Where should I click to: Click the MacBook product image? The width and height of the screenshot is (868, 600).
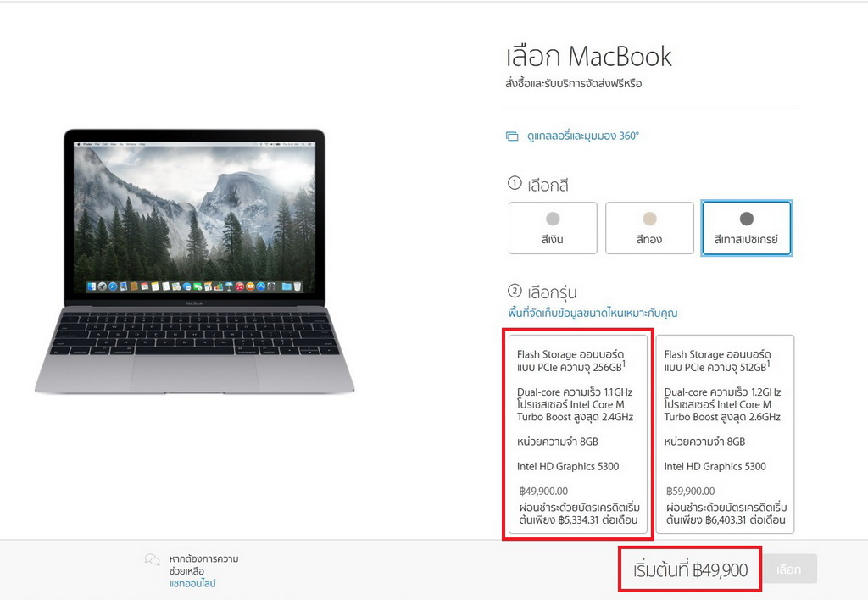(194, 261)
